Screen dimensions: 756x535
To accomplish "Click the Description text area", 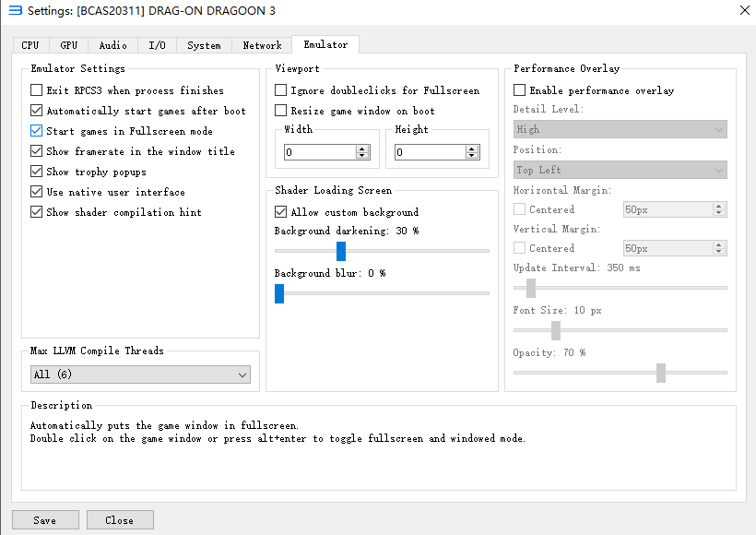I will pyautogui.click(x=379, y=448).
